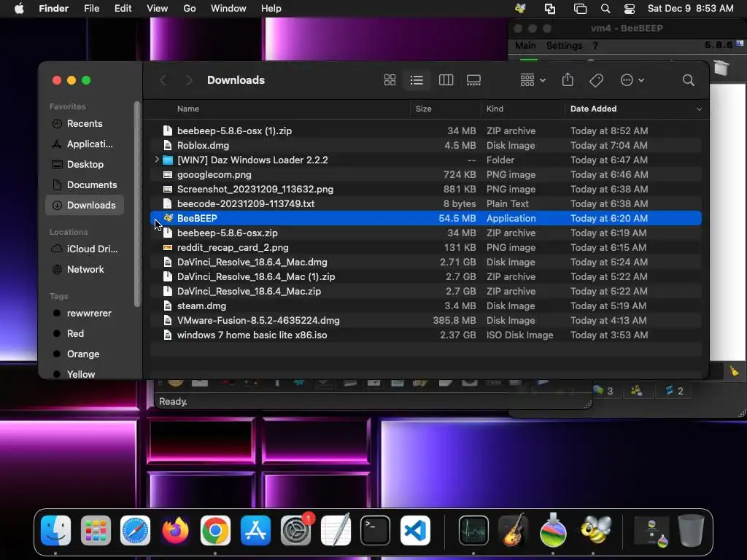747x560 pixels.
Task: Open the Apple menu
Action: pyautogui.click(x=19, y=9)
